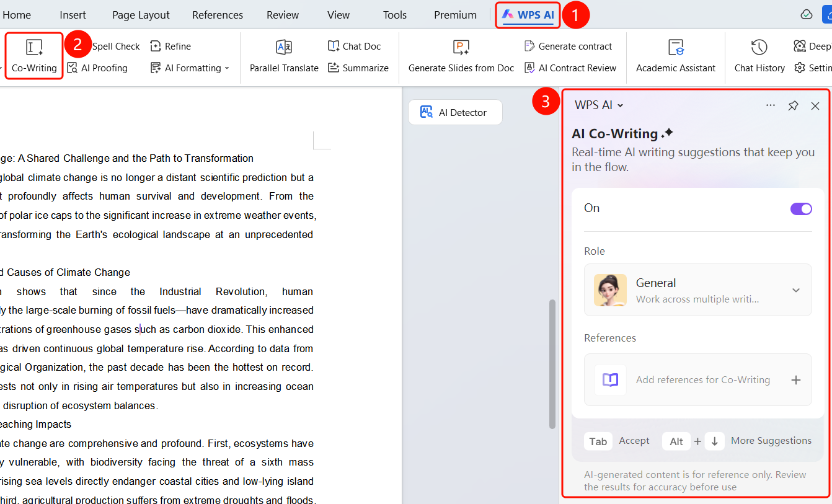Click the More Suggestions label

771,441
